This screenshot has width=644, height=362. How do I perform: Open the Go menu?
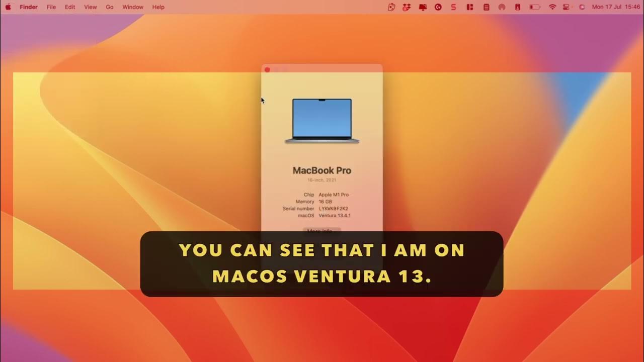[x=110, y=7]
